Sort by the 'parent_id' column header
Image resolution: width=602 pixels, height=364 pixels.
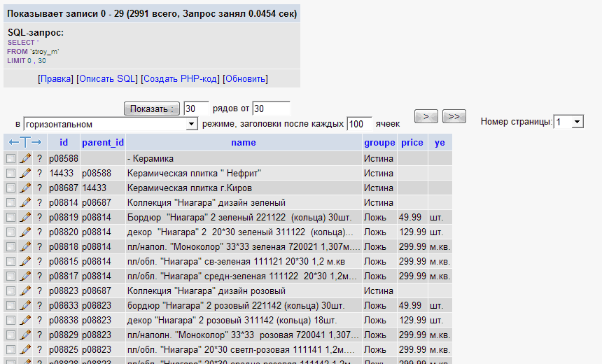103,142
